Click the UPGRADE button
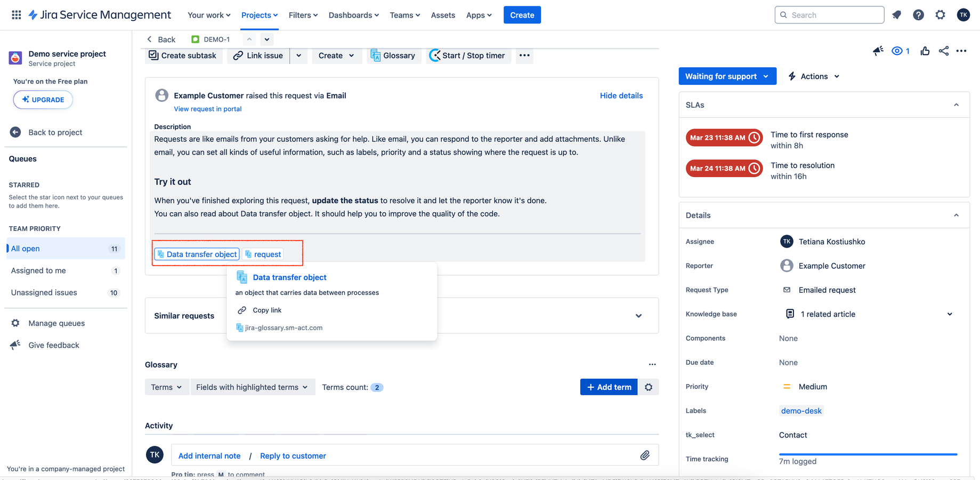 43,100
